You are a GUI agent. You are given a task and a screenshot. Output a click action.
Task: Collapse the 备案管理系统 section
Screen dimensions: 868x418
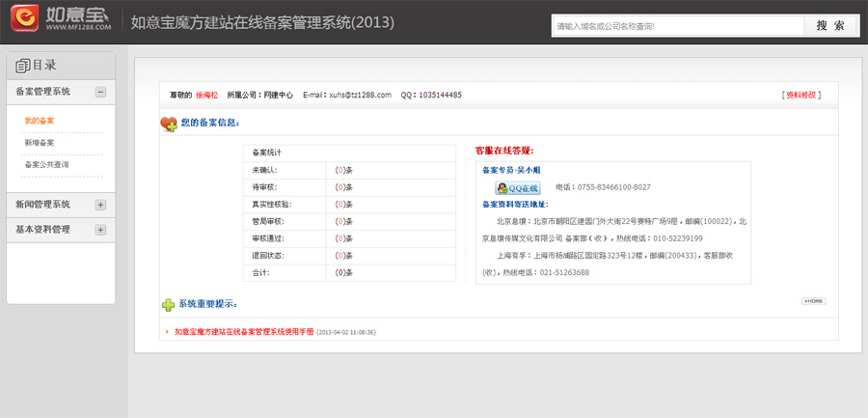pos(100,92)
